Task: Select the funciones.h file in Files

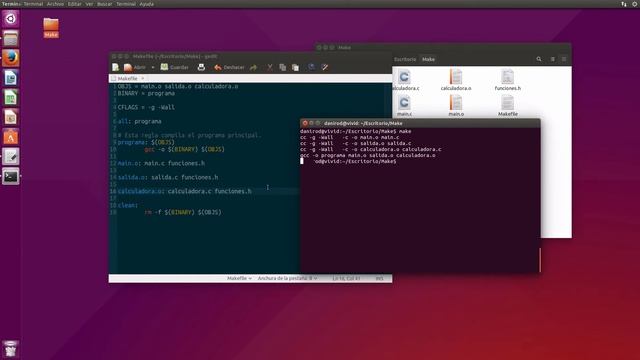Action: 508,80
